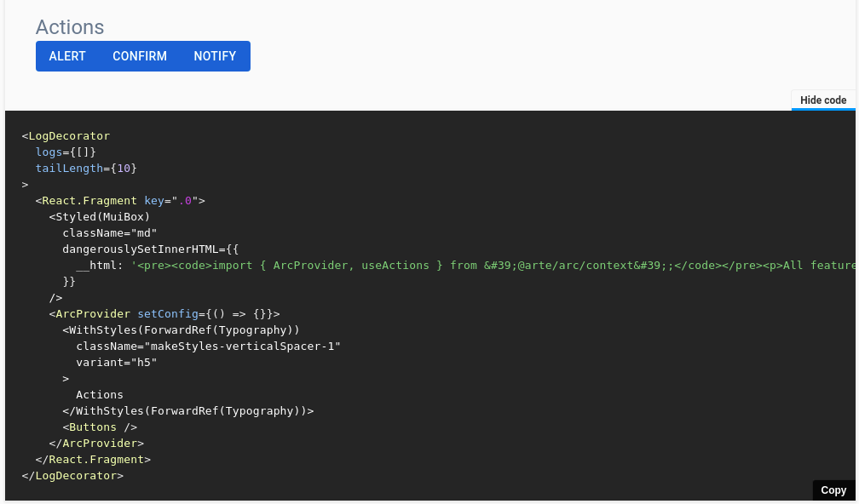Click the <Styled(MuiBox) line
This screenshot has width=859, height=504.
point(100,217)
